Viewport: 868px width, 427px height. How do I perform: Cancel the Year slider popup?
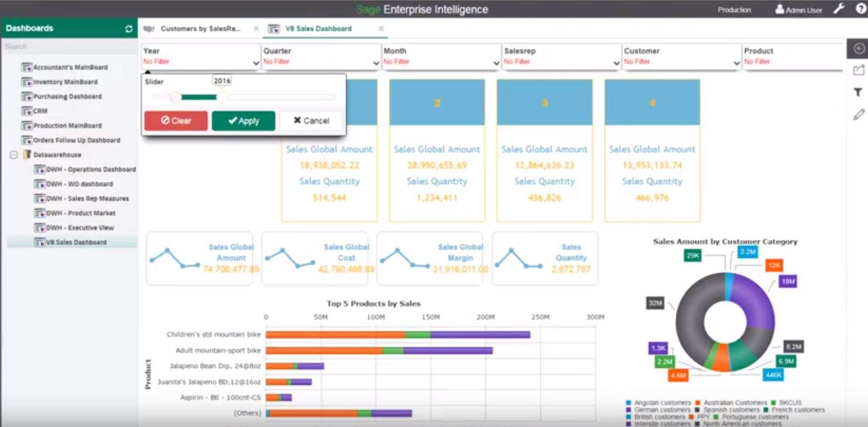tap(311, 121)
